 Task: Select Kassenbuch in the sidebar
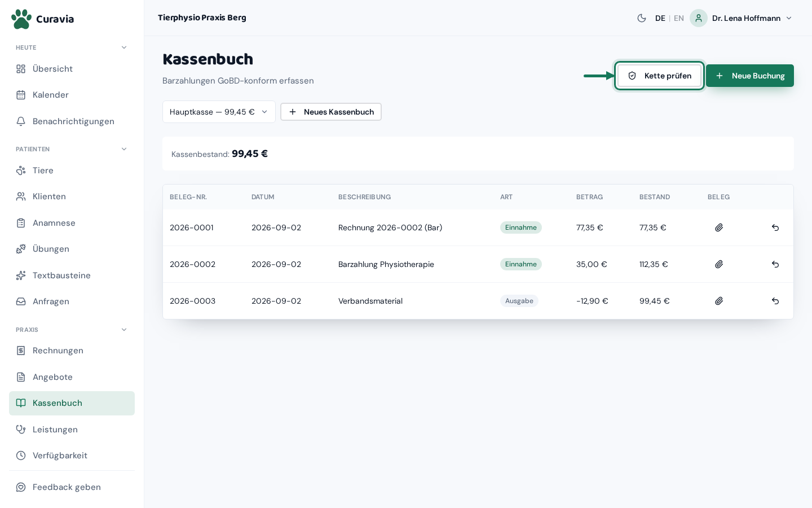pyautogui.click(x=72, y=403)
